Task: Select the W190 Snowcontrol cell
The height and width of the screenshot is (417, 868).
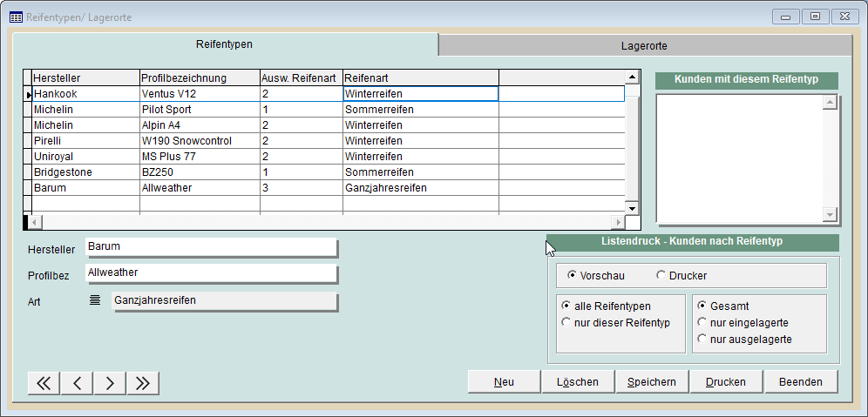Action: click(x=200, y=141)
